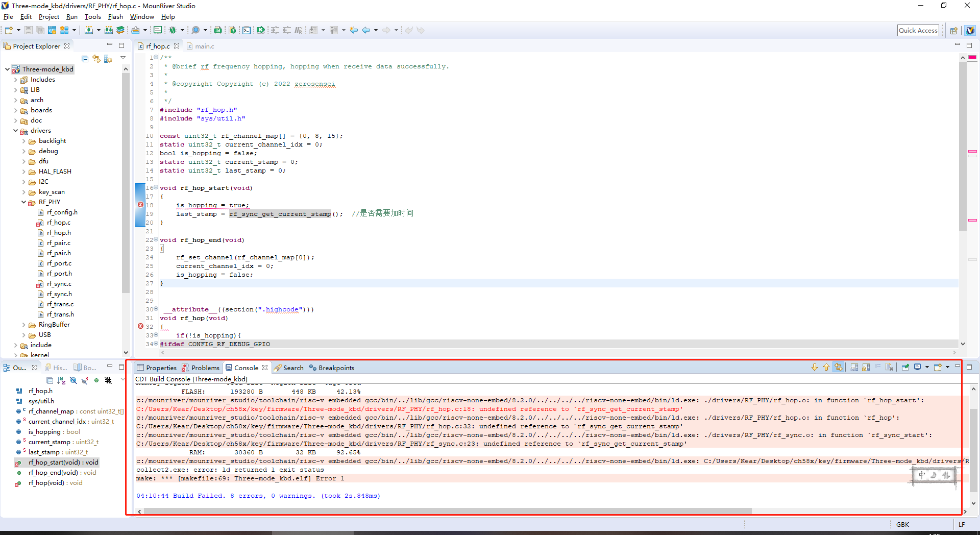Click the Back navigation arrow
This screenshot has height=535, width=980.
point(366,31)
